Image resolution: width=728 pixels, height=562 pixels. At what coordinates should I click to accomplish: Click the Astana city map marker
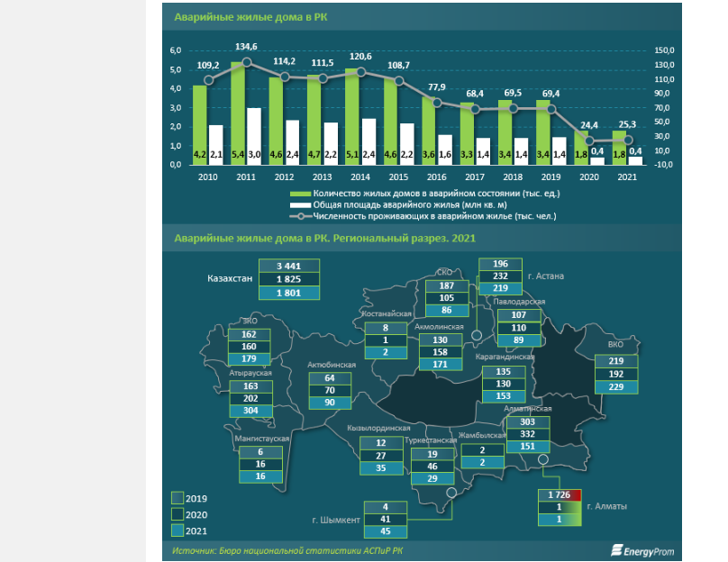[477, 335]
